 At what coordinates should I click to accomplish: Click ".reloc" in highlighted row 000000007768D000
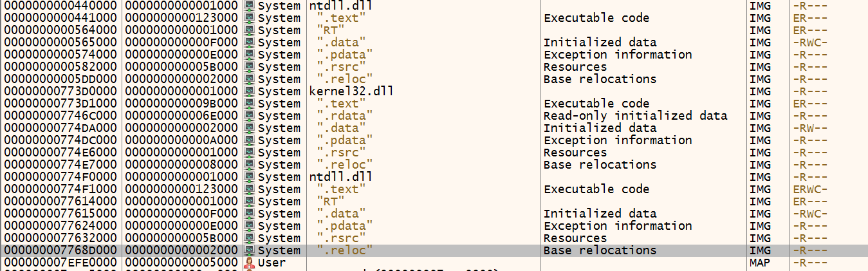[x=345, y=250]
